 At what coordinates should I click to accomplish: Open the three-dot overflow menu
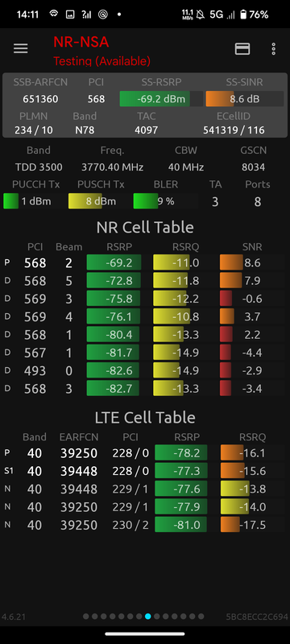tap(274, 49)
